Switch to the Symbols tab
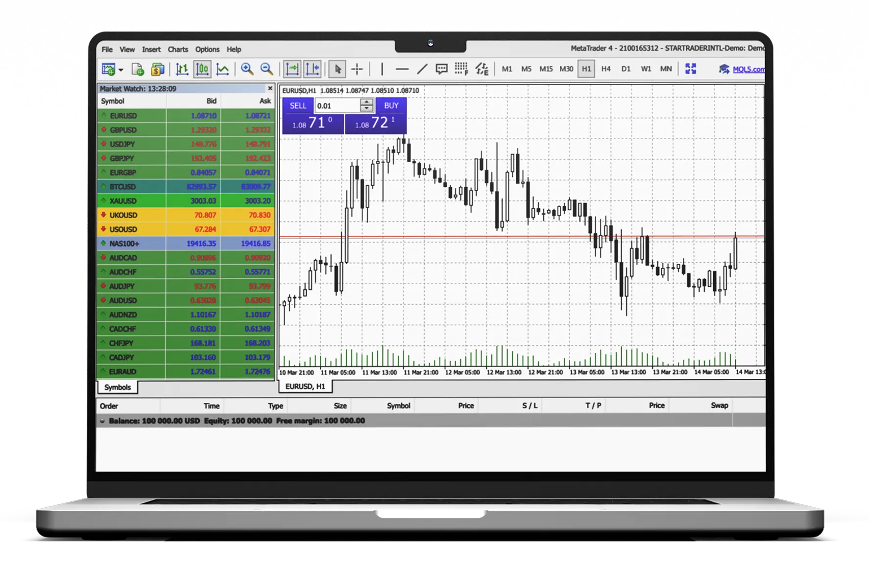Viewport: 869px width, 588px height. [118, 387]
